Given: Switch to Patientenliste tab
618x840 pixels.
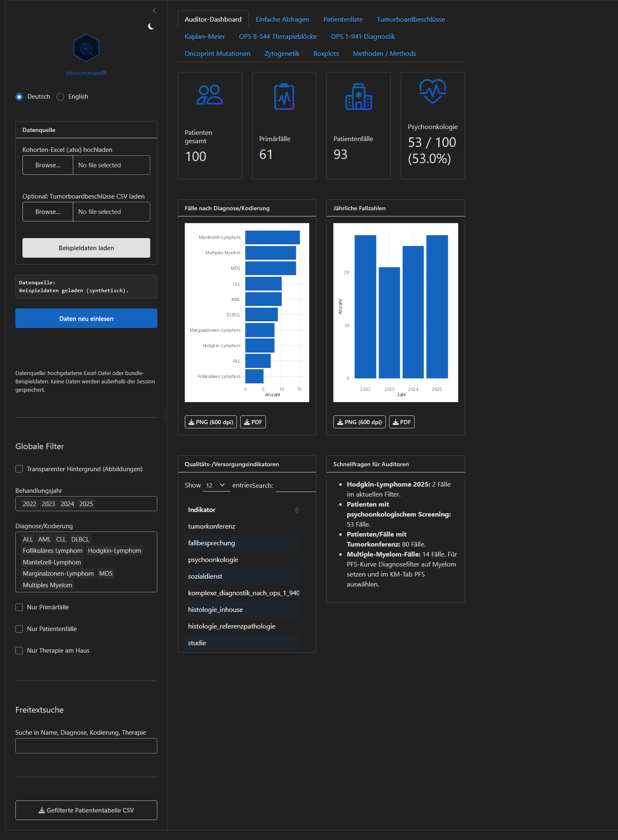Looking at the screenshot, I should (x=343, y=19).
